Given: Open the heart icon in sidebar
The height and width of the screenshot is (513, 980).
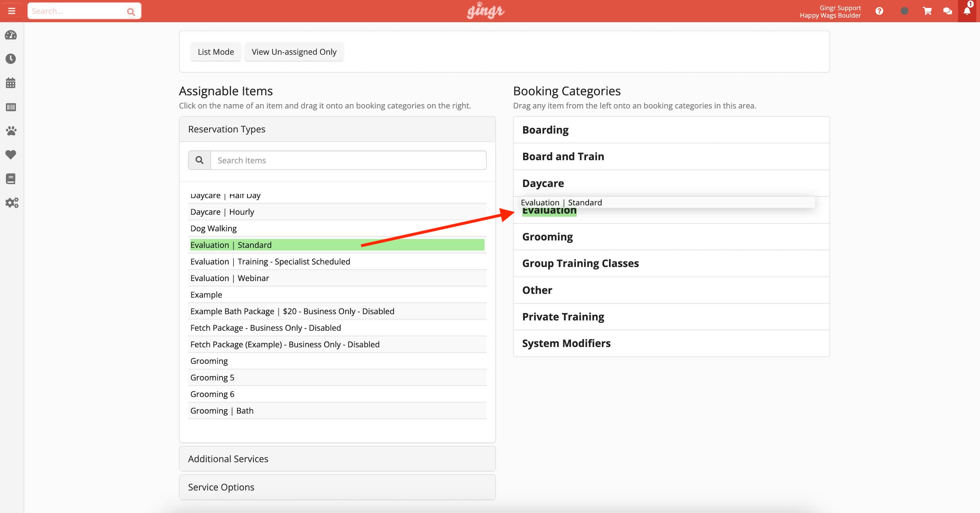Looking at the screenshot, I should point(11,155).
